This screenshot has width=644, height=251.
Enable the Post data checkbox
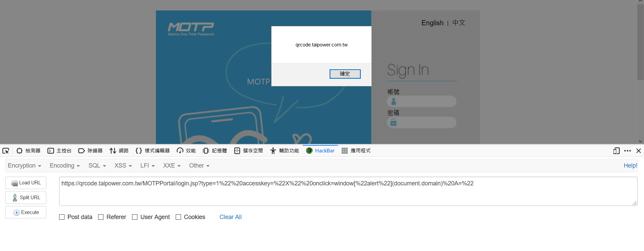pyautogui.click(x=62, y=217)
